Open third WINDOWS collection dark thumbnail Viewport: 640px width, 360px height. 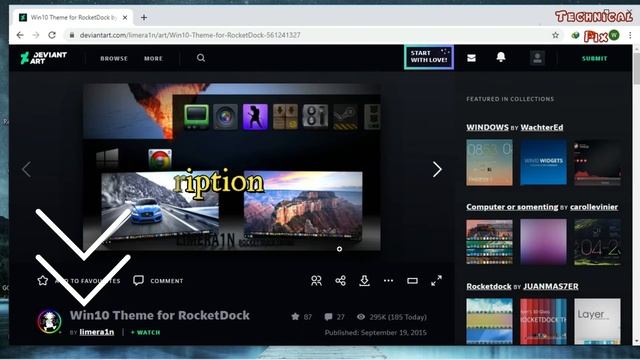597,162
